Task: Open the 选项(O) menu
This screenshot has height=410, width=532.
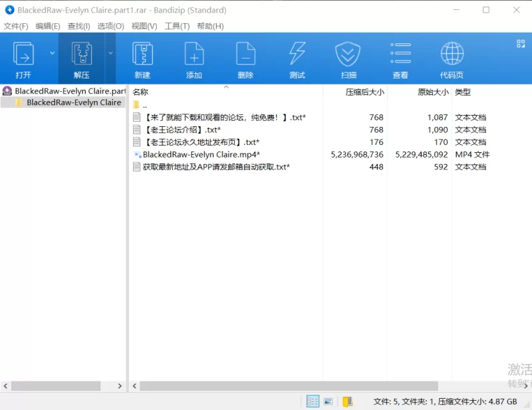Action: [x=110, y=26]
